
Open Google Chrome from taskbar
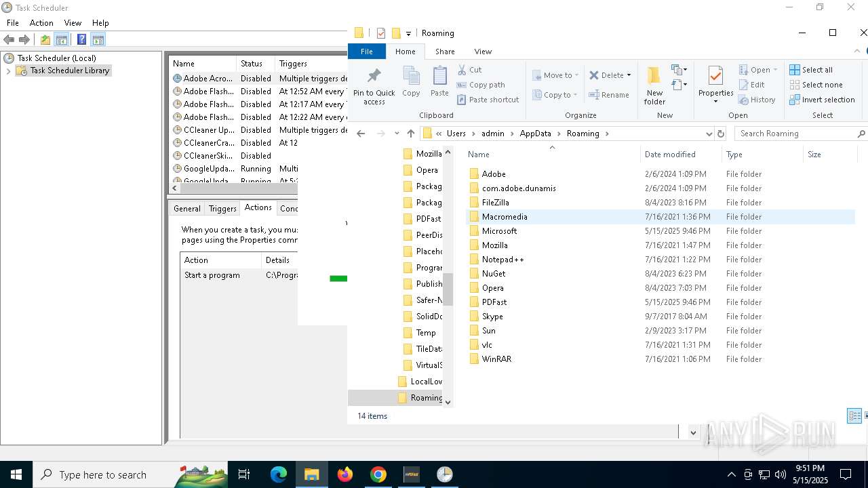(378, 474)
